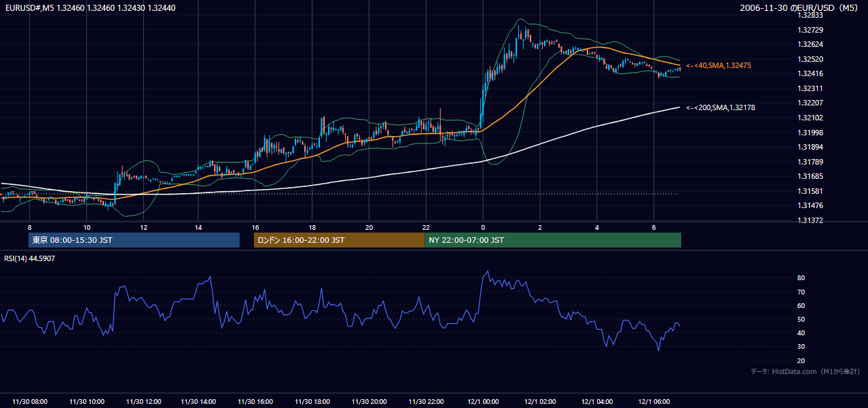Image resolution: width=868 pixels, height=408 pixels.
Task: Select the 200 SMA label 1.32178
Action: 721,107
